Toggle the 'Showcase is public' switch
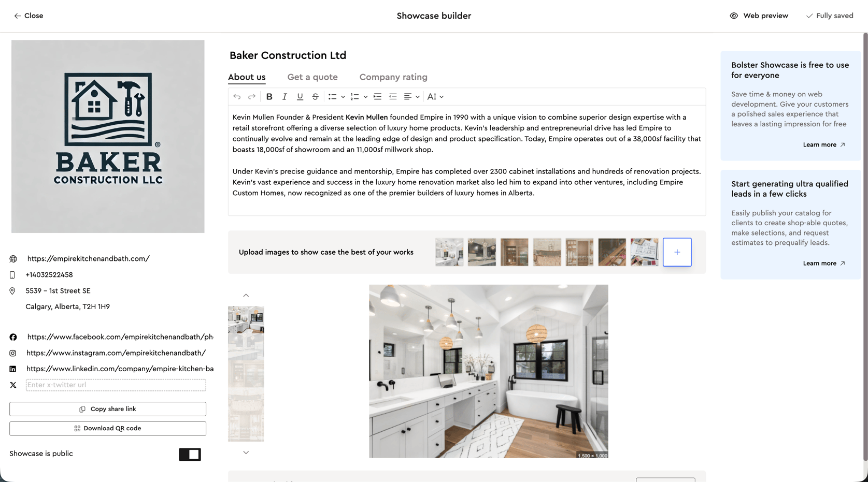The image size is (868, 482). click(x=190, y=454)
